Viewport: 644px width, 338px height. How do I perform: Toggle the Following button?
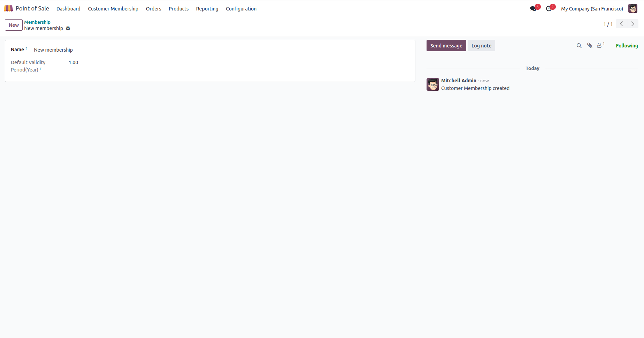pos(627,46)
